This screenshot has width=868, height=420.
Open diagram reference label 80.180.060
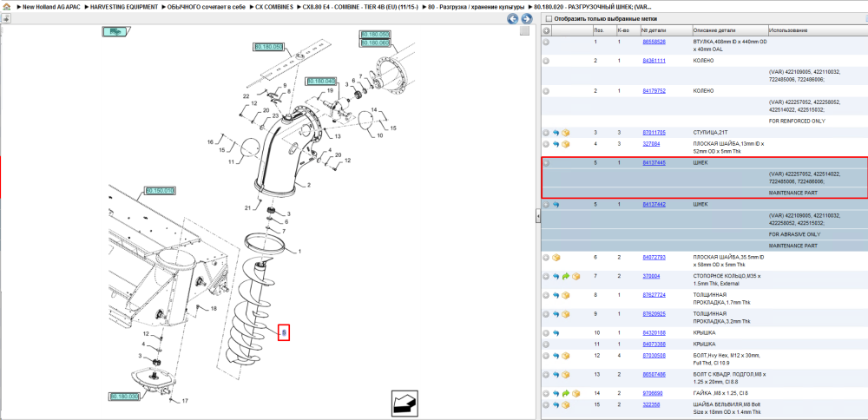pyautogui.click(x=375, y=43)
